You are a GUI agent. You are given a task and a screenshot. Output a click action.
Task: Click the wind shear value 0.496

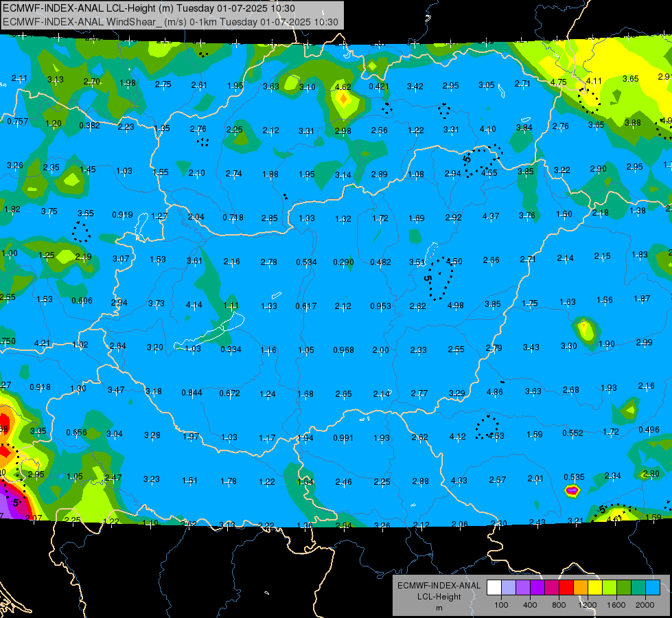click(x=649, y=430)
